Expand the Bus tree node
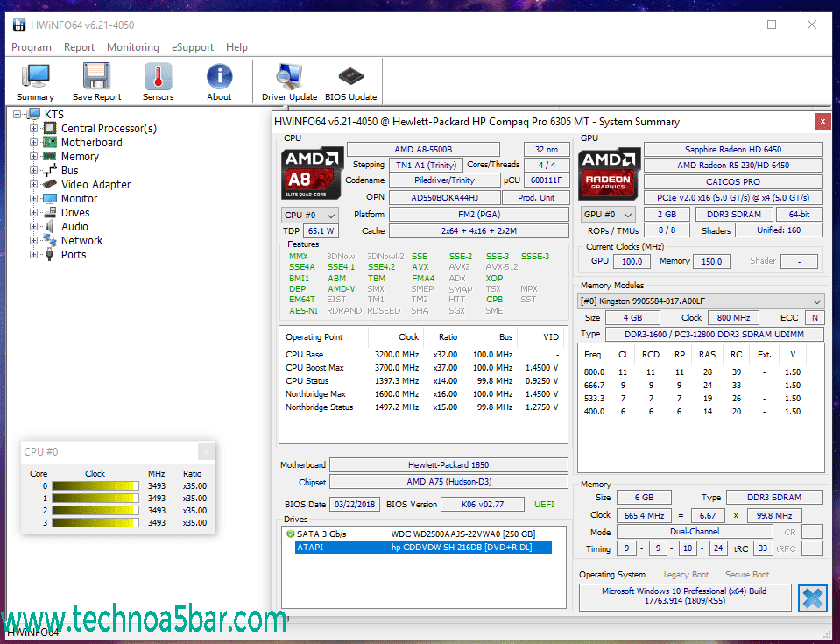 34,170
